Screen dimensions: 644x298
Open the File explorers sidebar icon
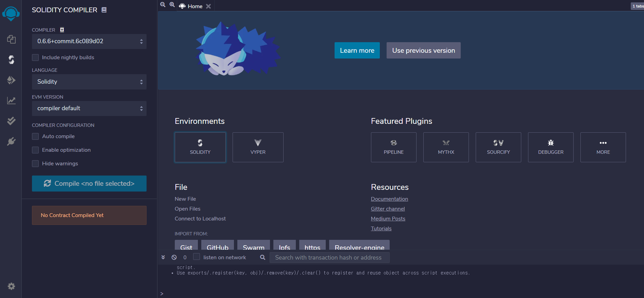(11, 39)
